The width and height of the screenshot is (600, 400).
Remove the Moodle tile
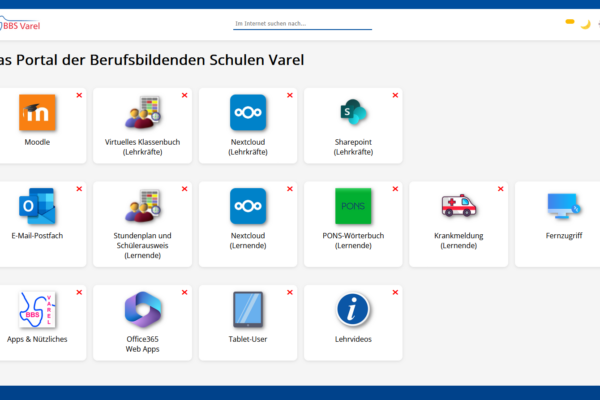coord(79,95)
